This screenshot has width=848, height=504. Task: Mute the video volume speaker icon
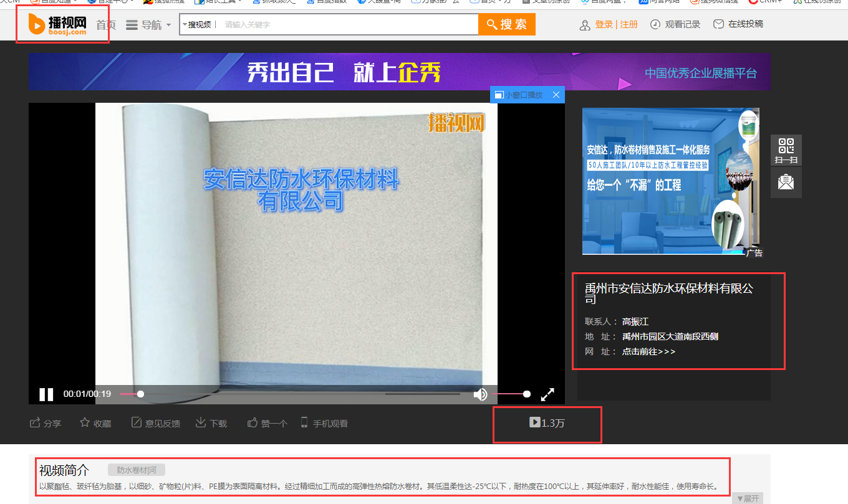(x=480, y=394)
